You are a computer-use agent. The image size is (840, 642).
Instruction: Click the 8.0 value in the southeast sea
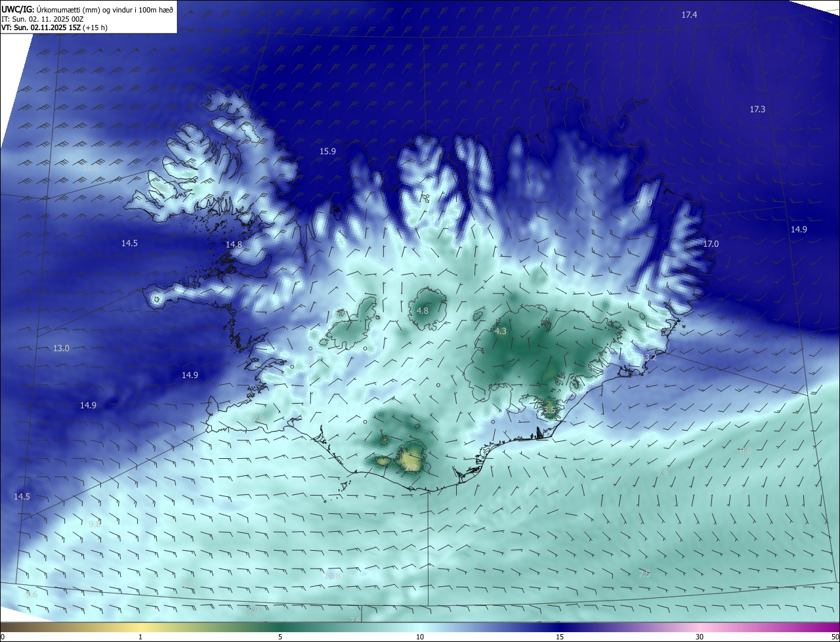pyautogui.click(x=745, y=450)
